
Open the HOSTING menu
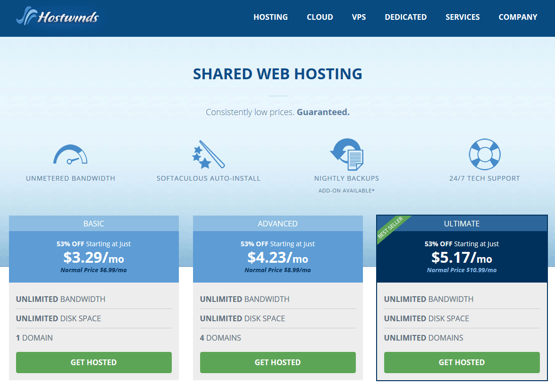tap(270, 17)
